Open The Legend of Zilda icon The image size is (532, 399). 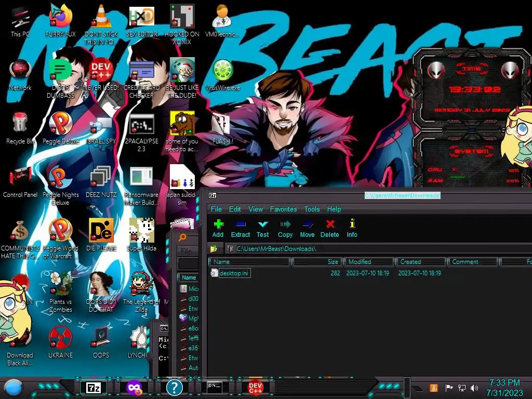(x=142, y=292)
